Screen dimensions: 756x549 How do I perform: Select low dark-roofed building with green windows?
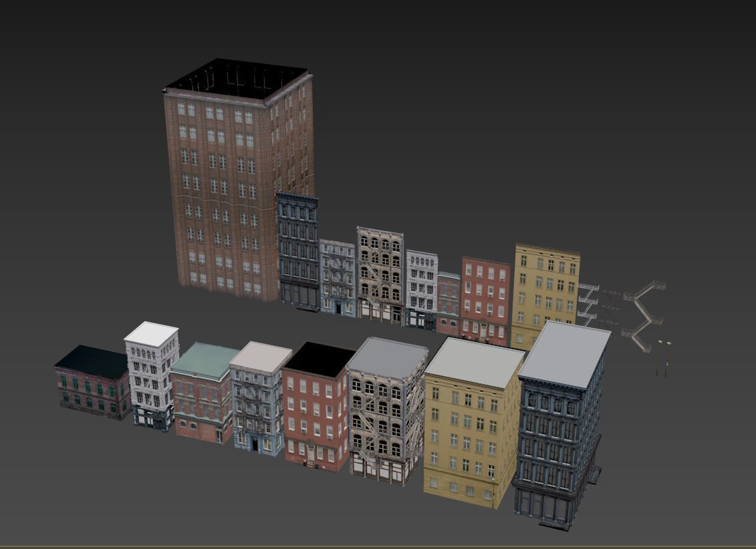pos(92,382)
